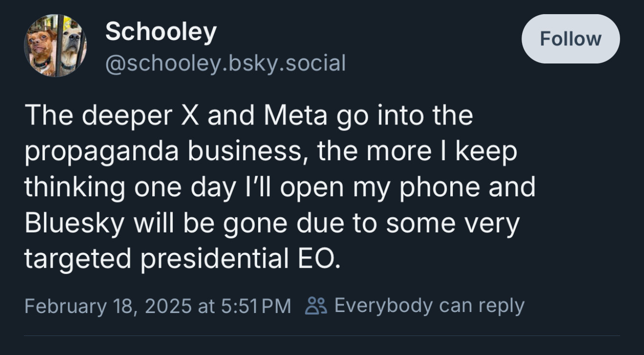Click the word 'deeper' in the post
The width and height of the screenshot is (644, 355).
point(127,117)
